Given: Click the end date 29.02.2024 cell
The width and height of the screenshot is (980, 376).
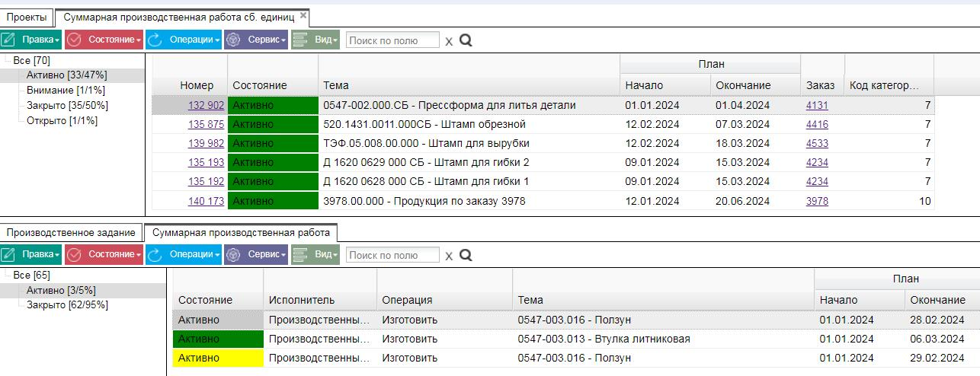Looking at the screenshot, I should 937,358.
